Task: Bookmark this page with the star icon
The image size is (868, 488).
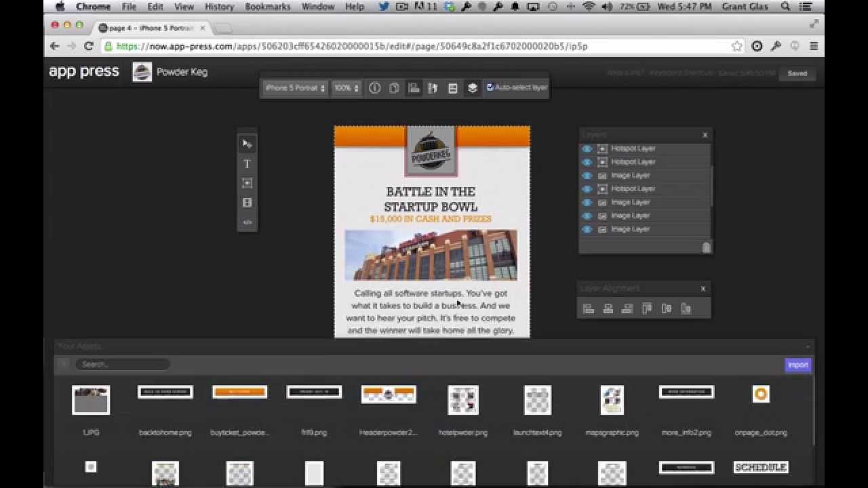Action: 737,46
